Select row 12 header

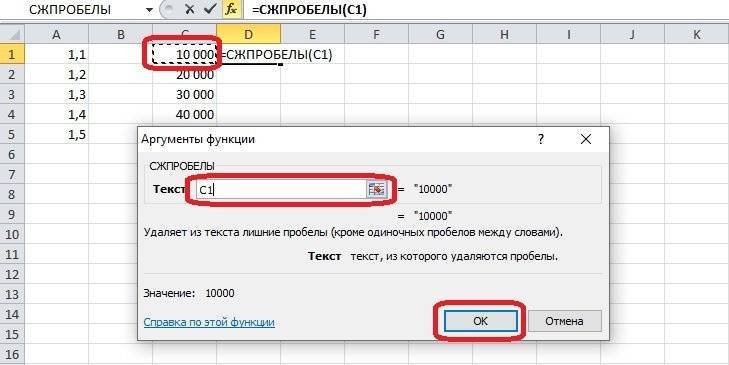coord(12,275)
